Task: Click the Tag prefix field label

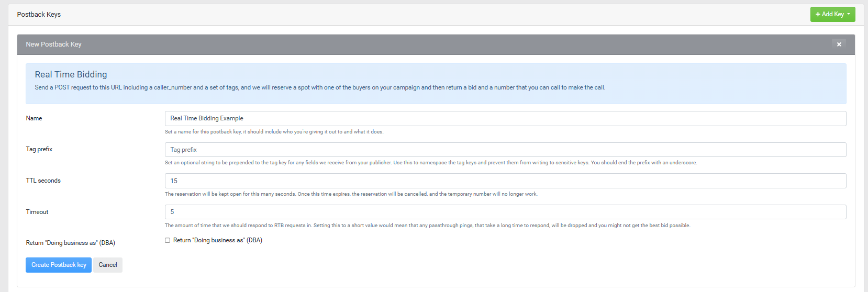Action: (x=39, y=149)
